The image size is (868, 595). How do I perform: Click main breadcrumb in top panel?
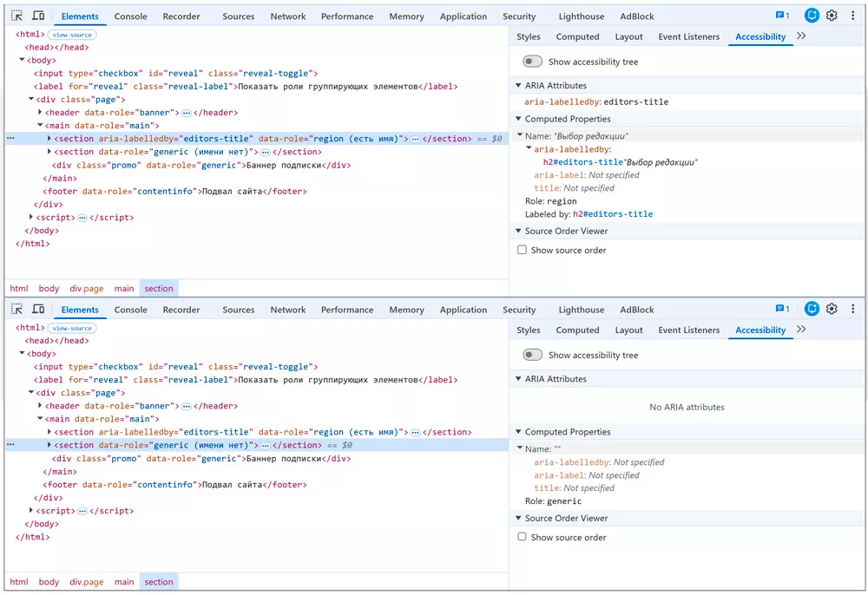[124, 288]
